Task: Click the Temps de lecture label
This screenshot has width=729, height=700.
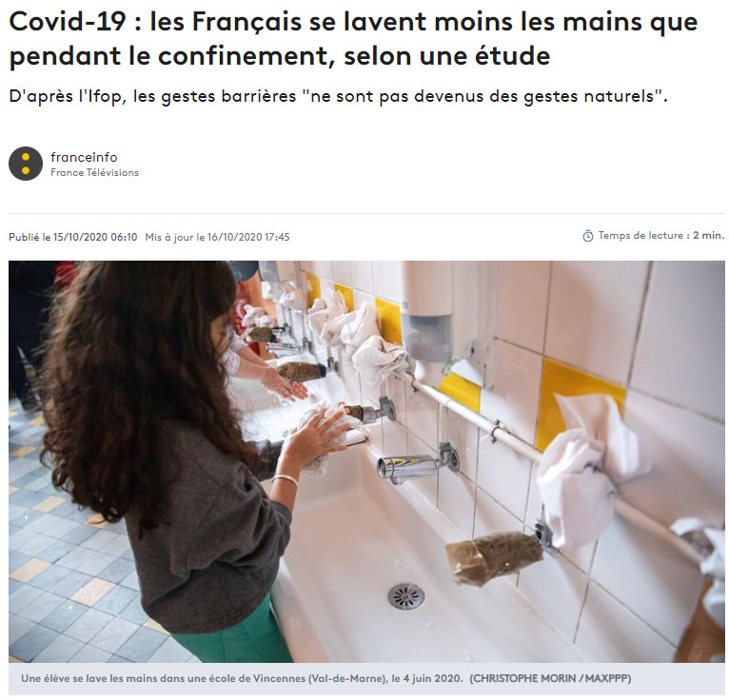Action: click(x=640, y=236)
